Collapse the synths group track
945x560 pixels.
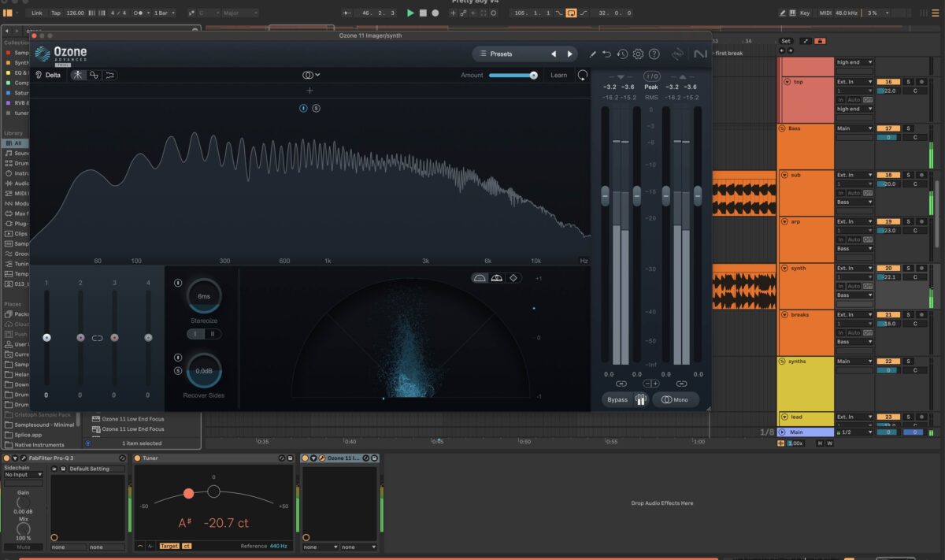(x=782, y=362)
